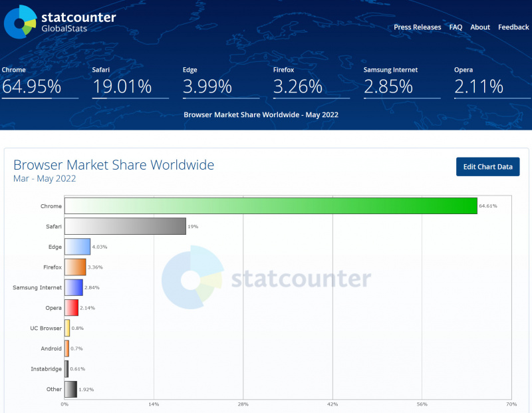This screenshot has width=532, height=413.
Task: Click the statcounter GlobalStats logo
Action: pos(60,21)
